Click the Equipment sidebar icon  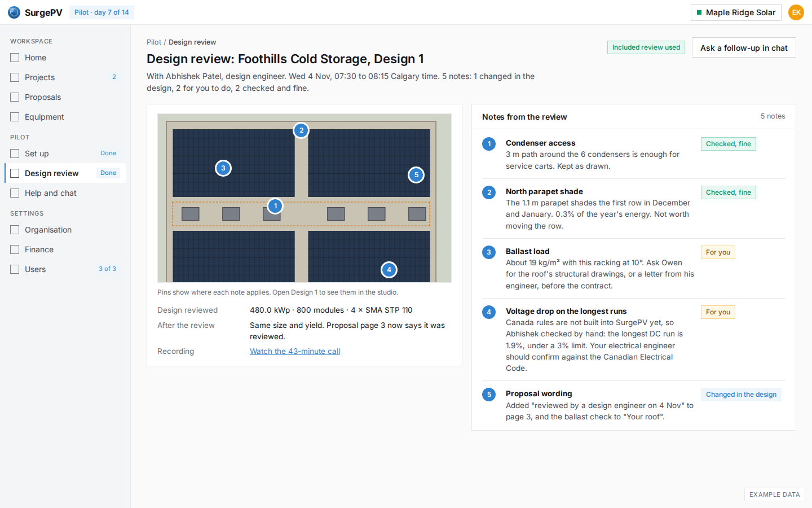[x=15, y=117]
